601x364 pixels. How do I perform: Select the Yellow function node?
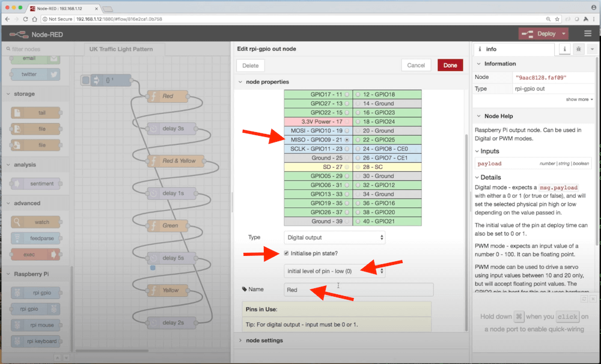click(x=168, y=291)
